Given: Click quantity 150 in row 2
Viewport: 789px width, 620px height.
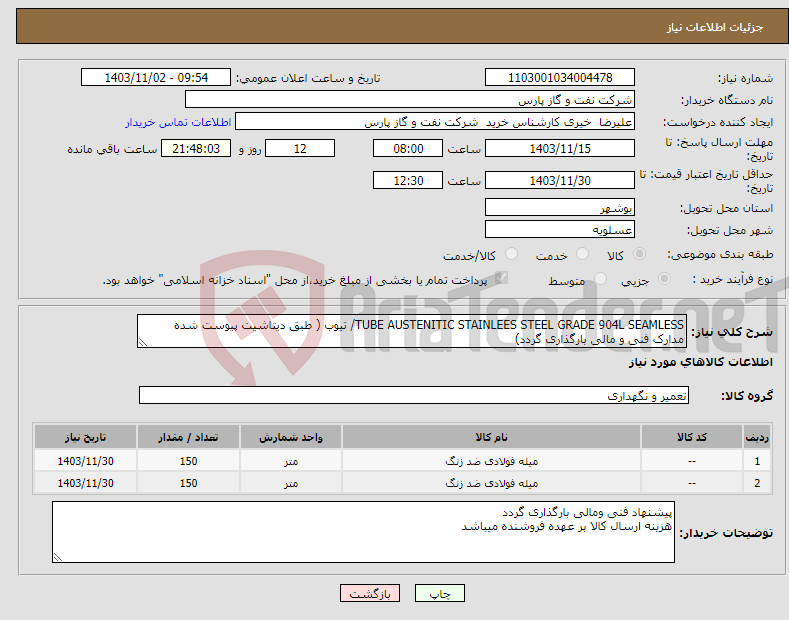Looking at the screenshot, I should coord(188,483).
